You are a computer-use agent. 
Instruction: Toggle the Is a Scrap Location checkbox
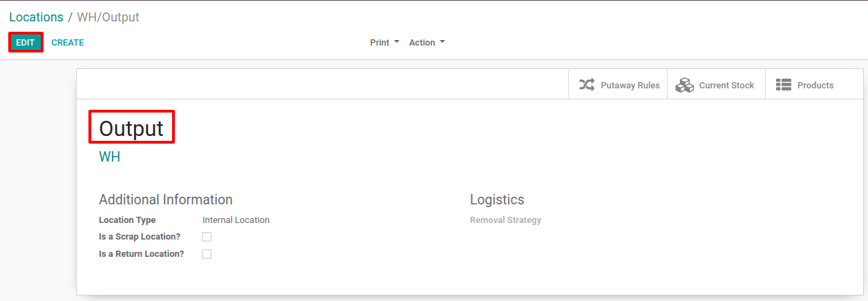[207, 237]
